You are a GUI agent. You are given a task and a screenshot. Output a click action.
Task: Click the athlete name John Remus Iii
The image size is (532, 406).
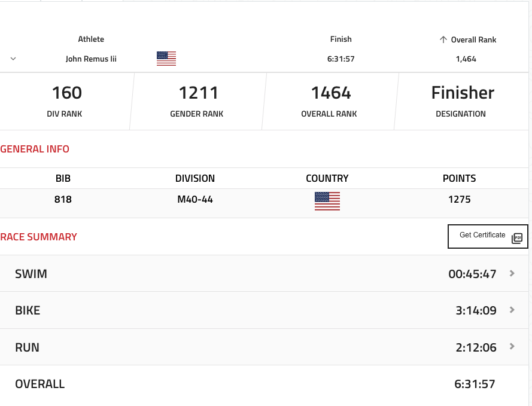click(91, 59)
